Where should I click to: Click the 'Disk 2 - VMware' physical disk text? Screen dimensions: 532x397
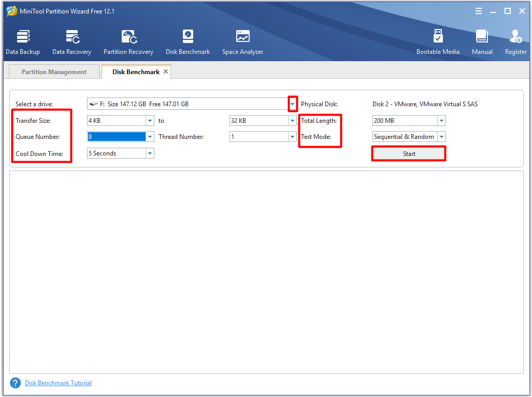[x=425, y=104]
